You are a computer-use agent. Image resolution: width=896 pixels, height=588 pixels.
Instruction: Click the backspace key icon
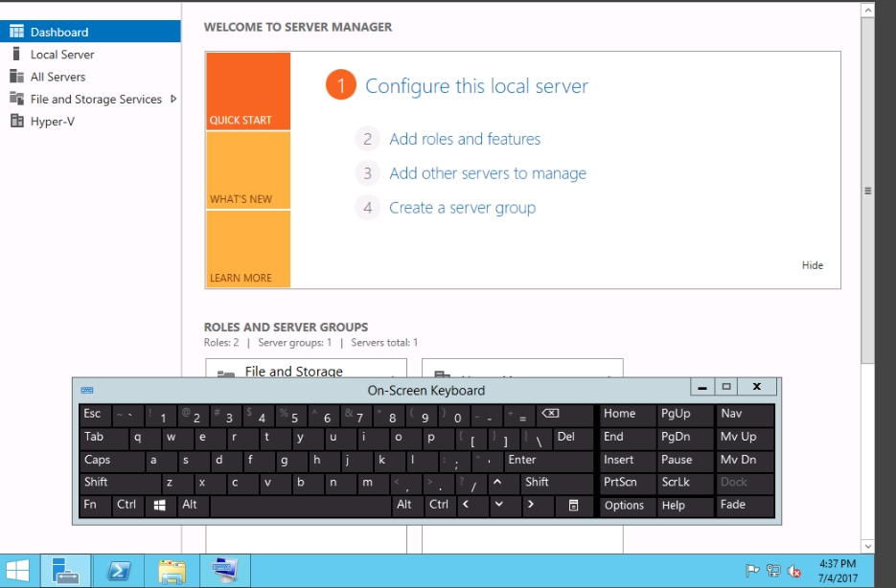pos(565,415)
